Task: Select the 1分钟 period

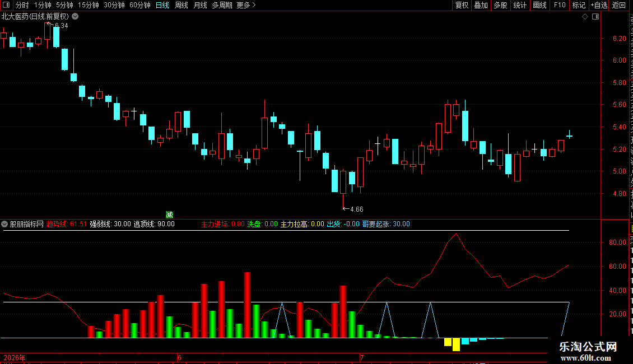Action: tap(43, 5)
